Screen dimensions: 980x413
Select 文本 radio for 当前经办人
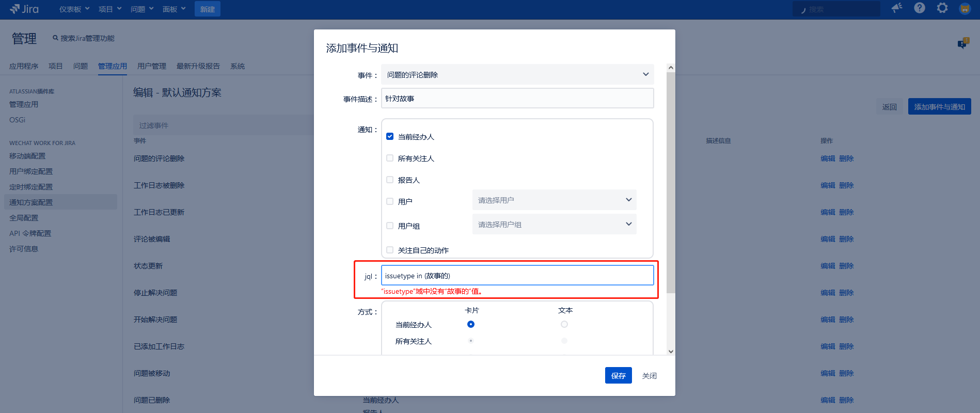click(564, 324)
